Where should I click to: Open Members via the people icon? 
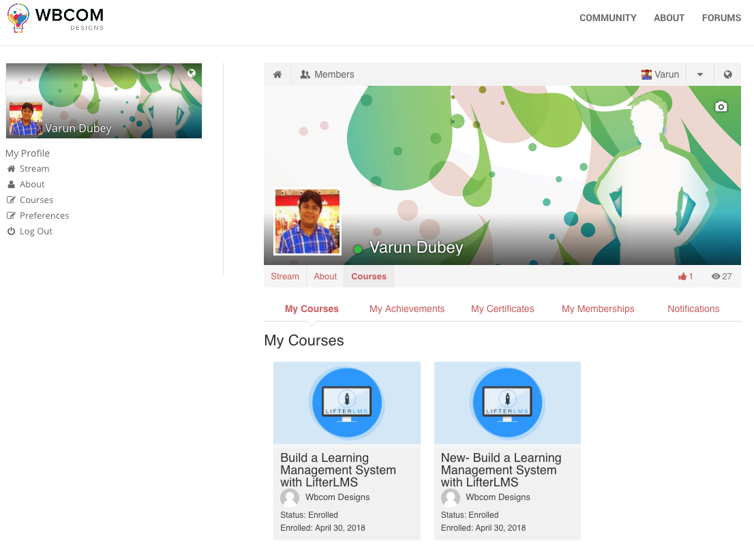point(305,74)
